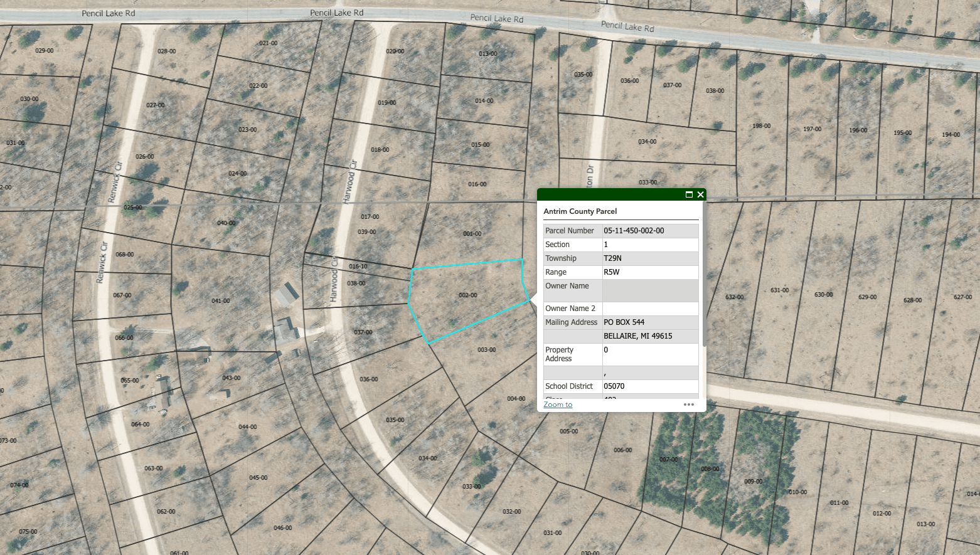Click parcel labeled 018-00

click(380, 150)
